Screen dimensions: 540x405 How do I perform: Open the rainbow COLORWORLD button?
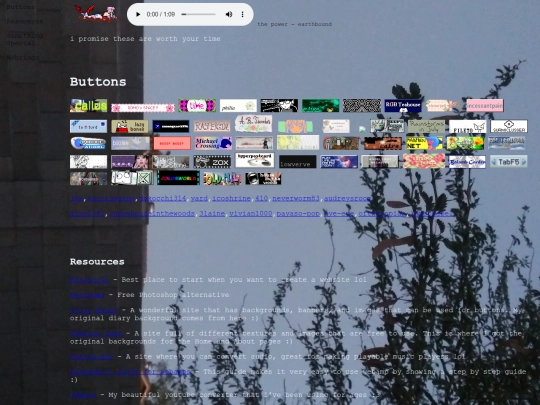coord(178,178)
